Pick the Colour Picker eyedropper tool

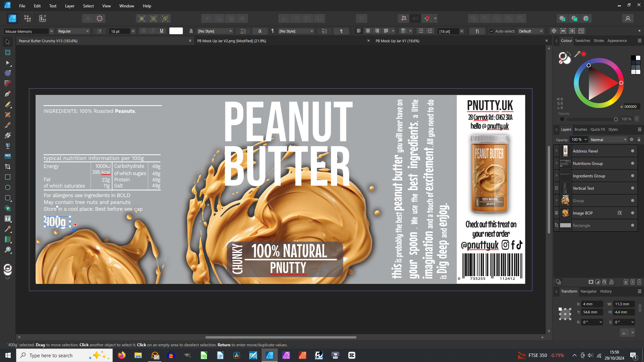point(8,229)
